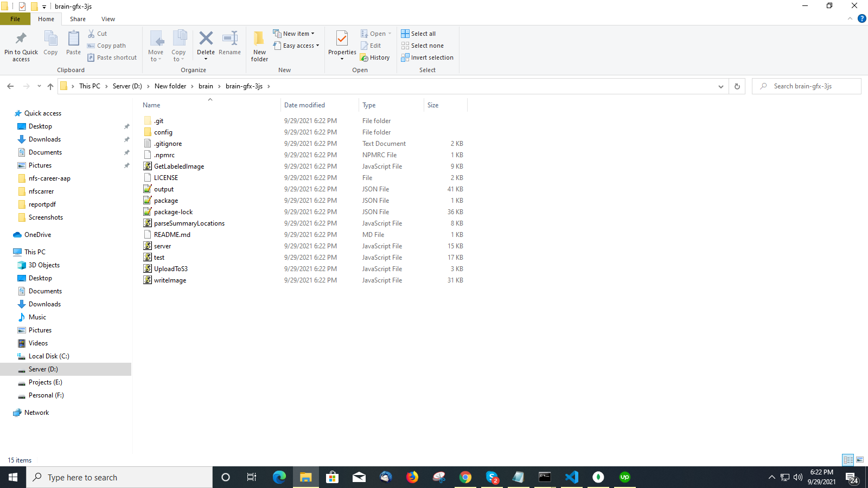The image size is (868, 488).
Task: Go up one folder with the Up arrow
Action: [50, 86]
